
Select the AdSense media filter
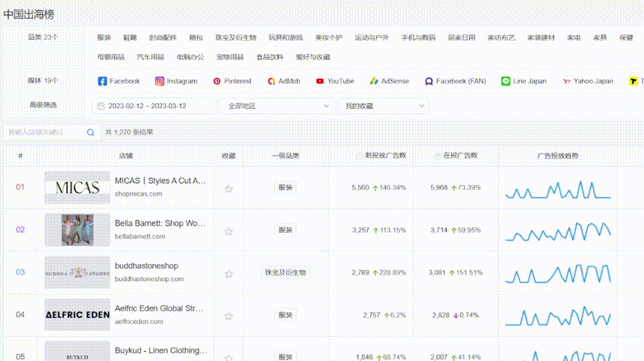[x=389, y=81]
